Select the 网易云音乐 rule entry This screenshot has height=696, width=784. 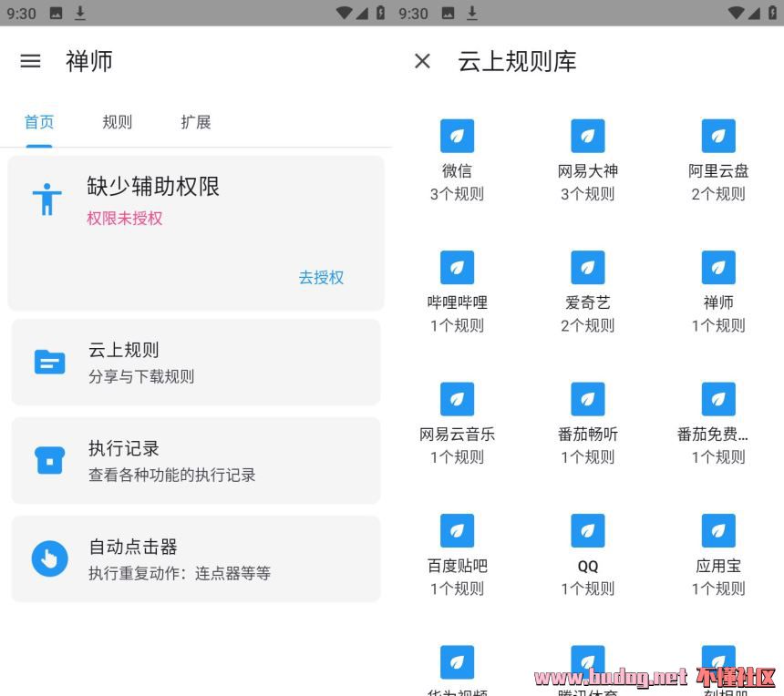[x=457, y=424]
